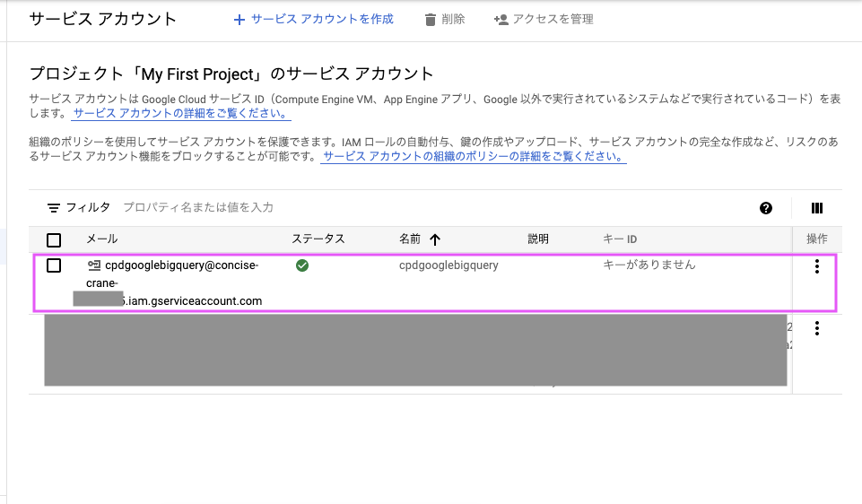Sort by the メール column header
862x504 pixels.
(x=101, y=239)
